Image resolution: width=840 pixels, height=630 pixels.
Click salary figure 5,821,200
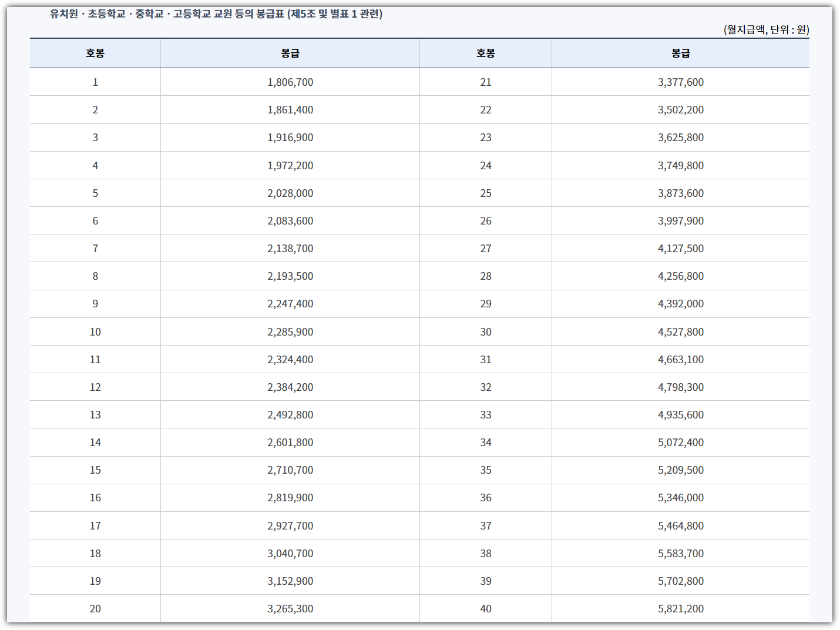(x=681, y=609)
